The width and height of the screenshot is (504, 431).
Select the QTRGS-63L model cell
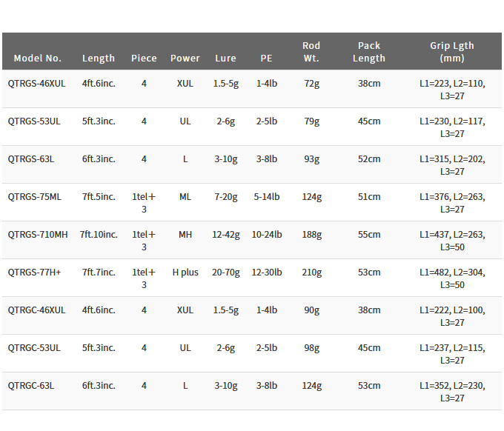(x=31, y=159)
